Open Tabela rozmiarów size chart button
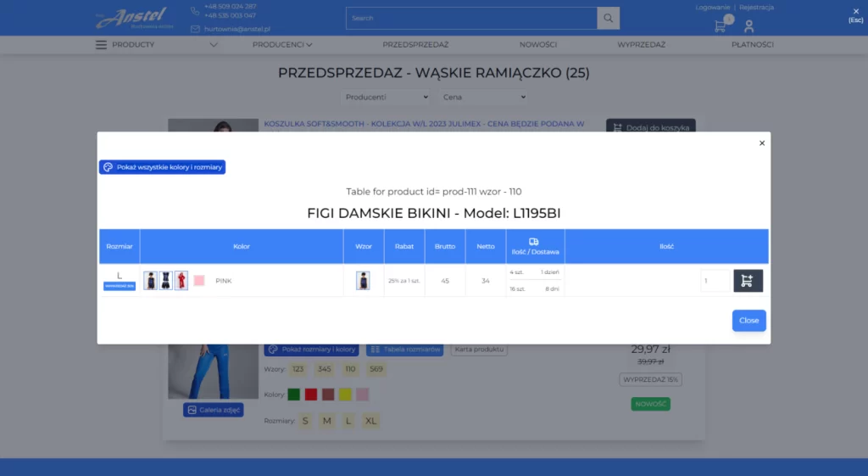Screen dimensions: 868x476 tap(404, 350)
